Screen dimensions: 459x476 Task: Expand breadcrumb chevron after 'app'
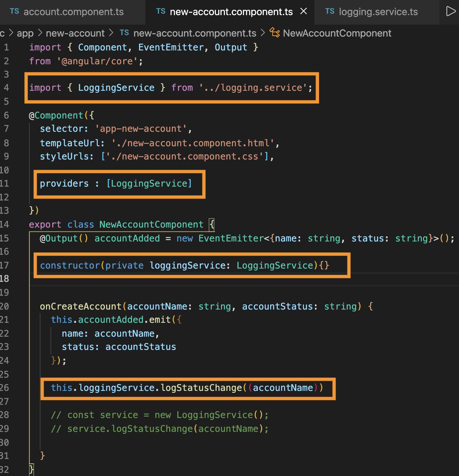(x=40, y=33)
